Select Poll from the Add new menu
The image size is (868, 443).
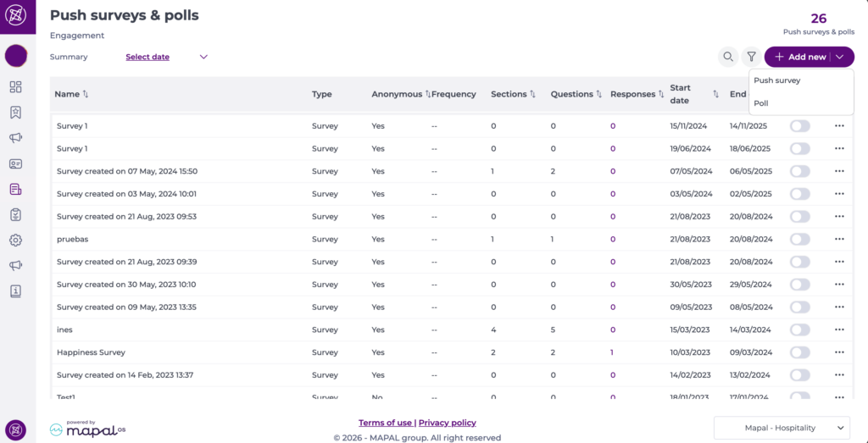(x=761, y=103)
